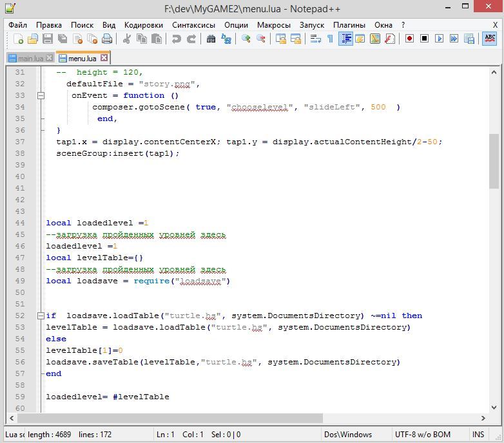Close the main.lua tab
Image resolution: width=504 pixels, height=443 pixels.
coord(49,58)
